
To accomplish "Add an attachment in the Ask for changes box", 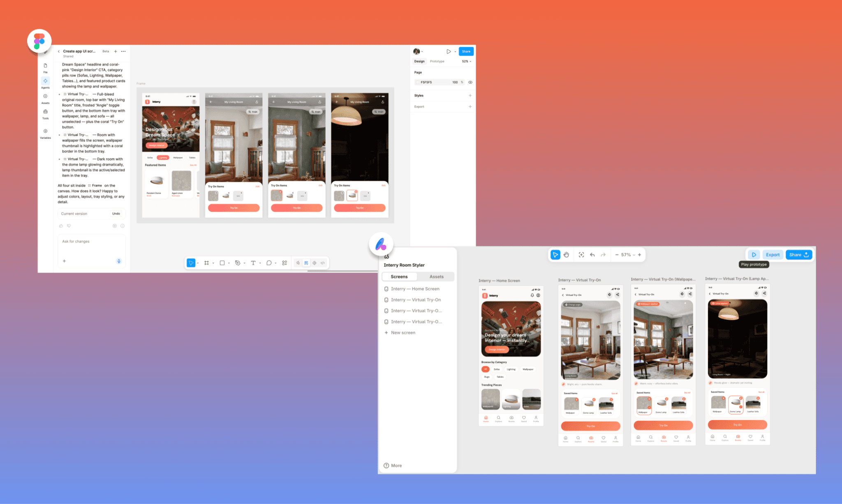I will coord(64,261).
